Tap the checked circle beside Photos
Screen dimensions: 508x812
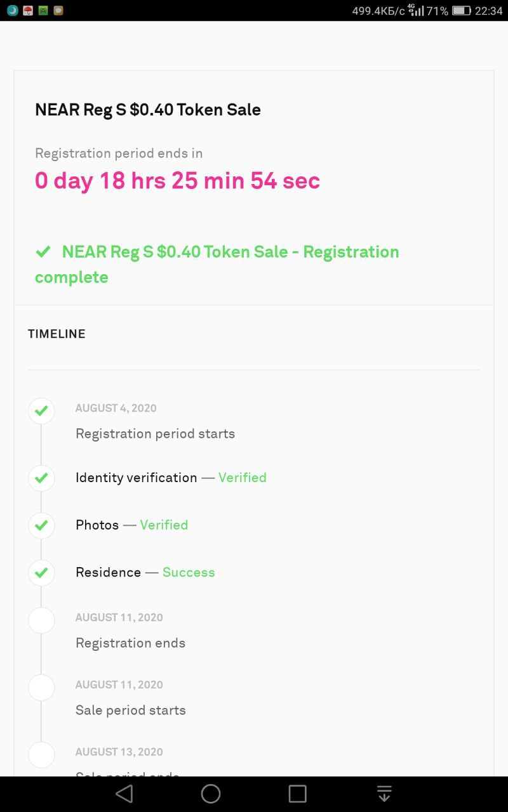[x=41, y=525]
